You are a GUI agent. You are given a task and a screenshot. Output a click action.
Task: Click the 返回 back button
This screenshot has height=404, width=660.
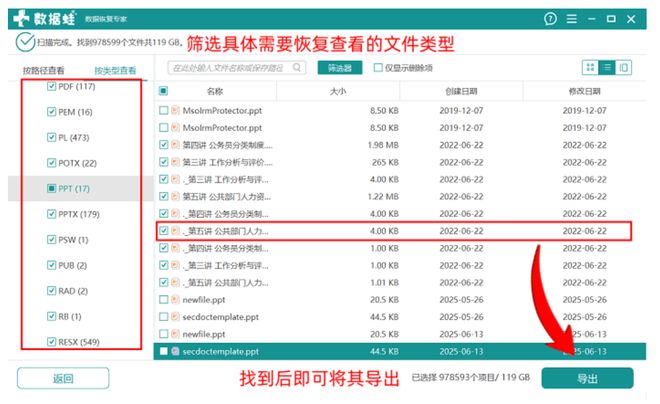point(63,378)
